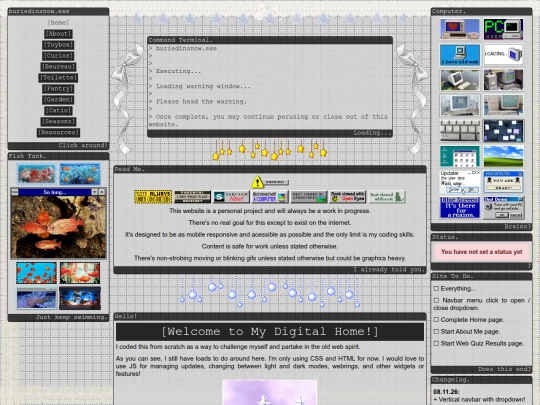Screen dimensions: 540x405
Task: Click the '08.11.26:' changelog date
Action: coord(446,392)
